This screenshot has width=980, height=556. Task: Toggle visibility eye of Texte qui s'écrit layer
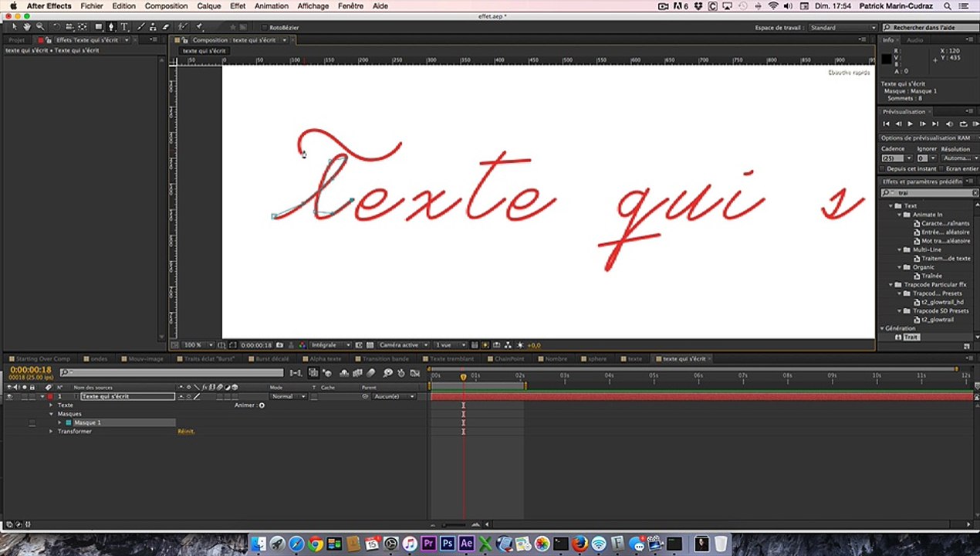(9, 397)
